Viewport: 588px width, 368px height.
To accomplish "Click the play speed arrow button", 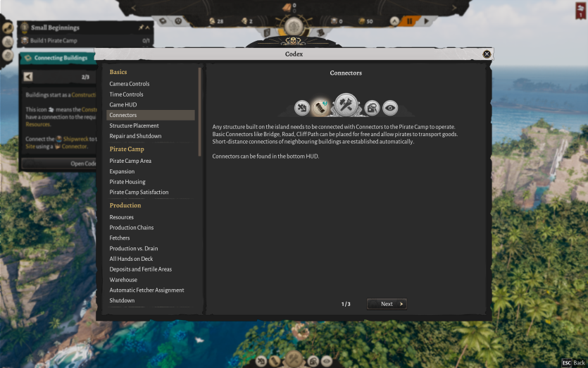I will (426, 21).
